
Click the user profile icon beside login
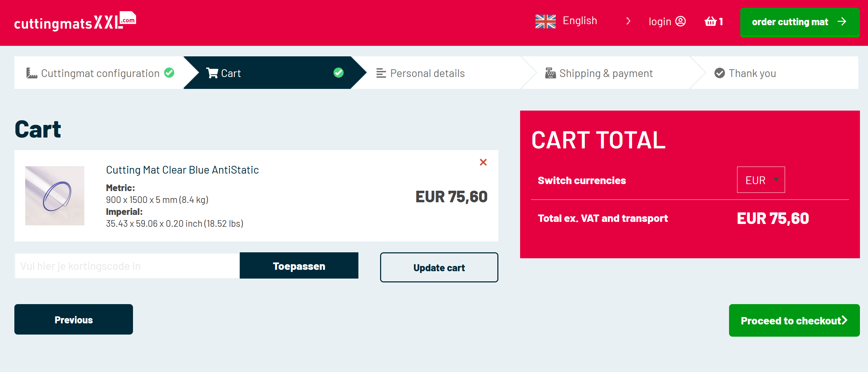(x=680, y=21)
